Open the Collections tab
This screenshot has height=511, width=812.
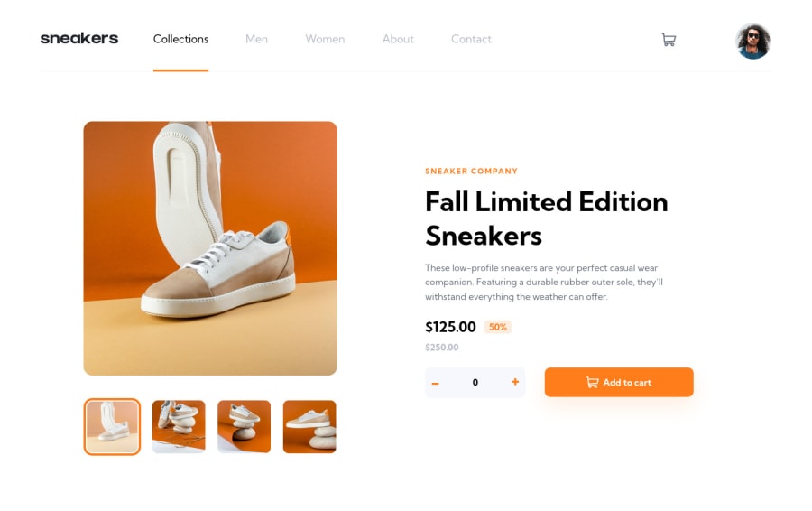(180, 40)
